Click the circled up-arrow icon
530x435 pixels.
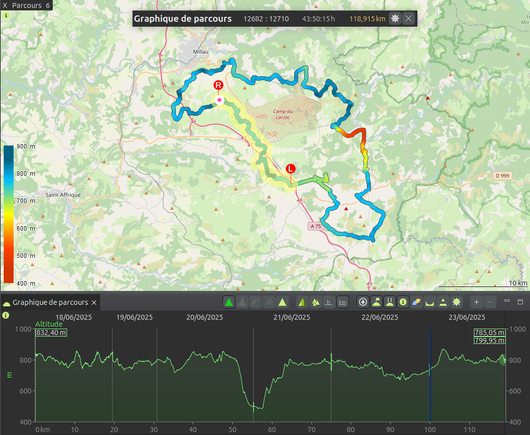pyautogui.click(x=363, y=302)
